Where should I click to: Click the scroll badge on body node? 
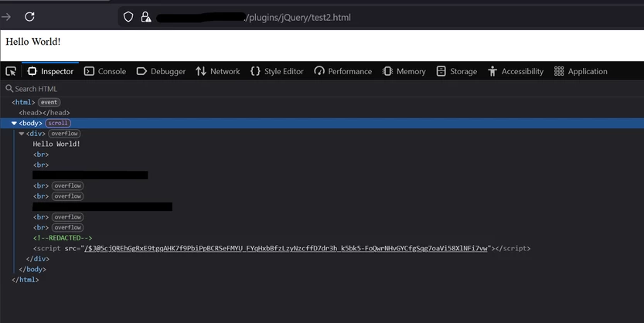[58, 123]
